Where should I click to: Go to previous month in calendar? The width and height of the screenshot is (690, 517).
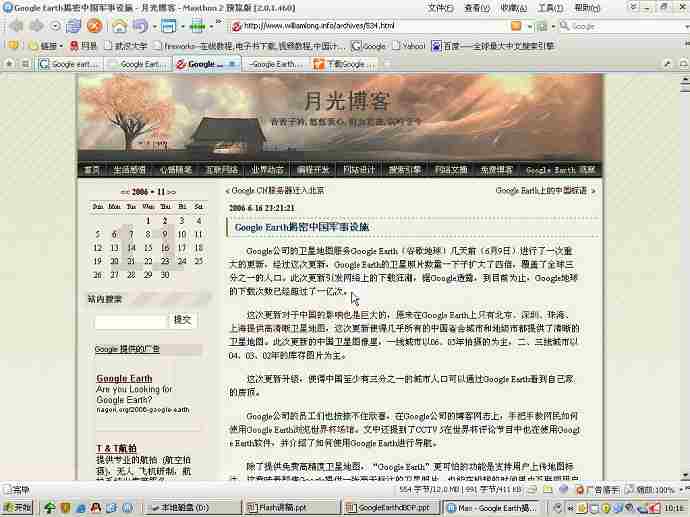(x=125, y=192)
